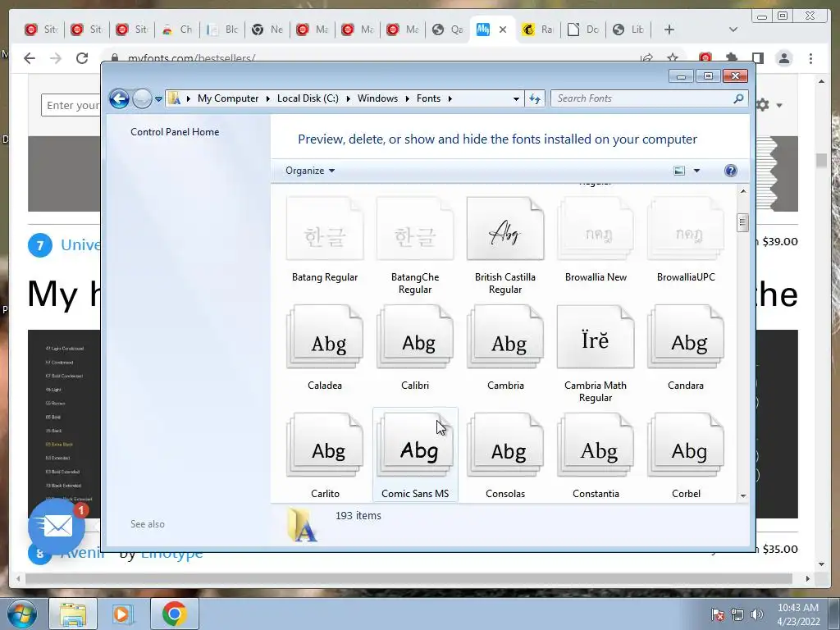Bookmark this page with star icon
Viewport: 840px width, 630px height.
click(673, 58)
